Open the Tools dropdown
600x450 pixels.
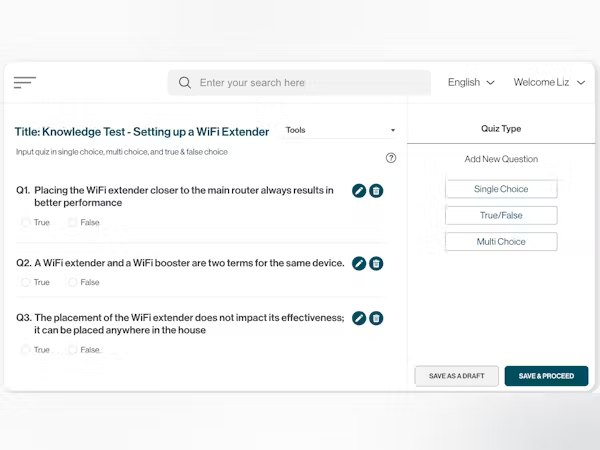pos(340,130)
